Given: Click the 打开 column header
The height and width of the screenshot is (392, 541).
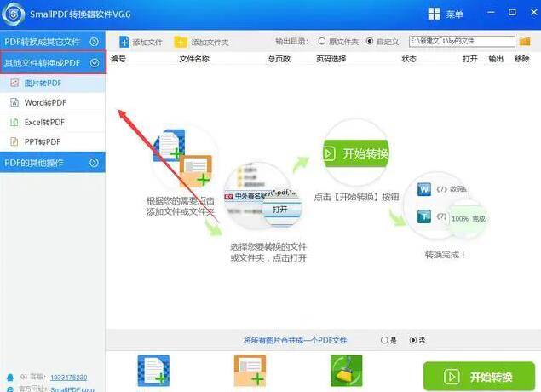Looking at the screenshot, I should coord(470,59).
